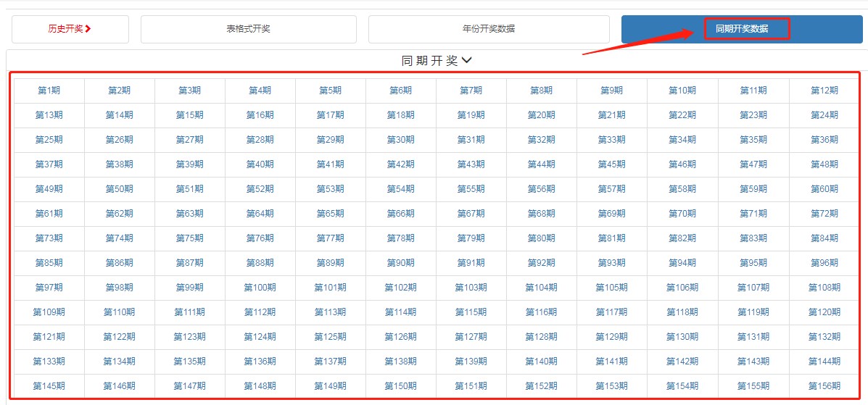868x405 pixels.
Task: Select the 第20期 link
Action: click(542, 115)
